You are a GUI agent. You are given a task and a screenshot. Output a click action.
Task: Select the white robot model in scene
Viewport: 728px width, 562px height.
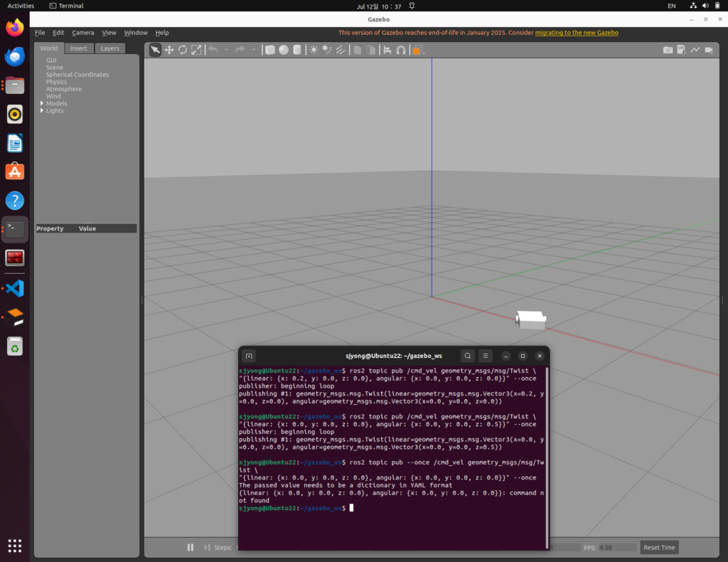(x=530, y=319)
